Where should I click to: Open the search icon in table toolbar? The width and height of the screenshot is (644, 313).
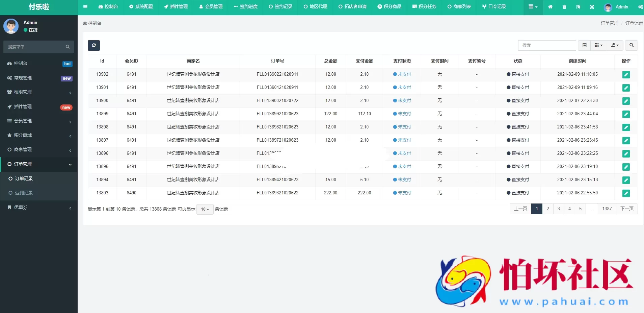(x=632, y=45)
